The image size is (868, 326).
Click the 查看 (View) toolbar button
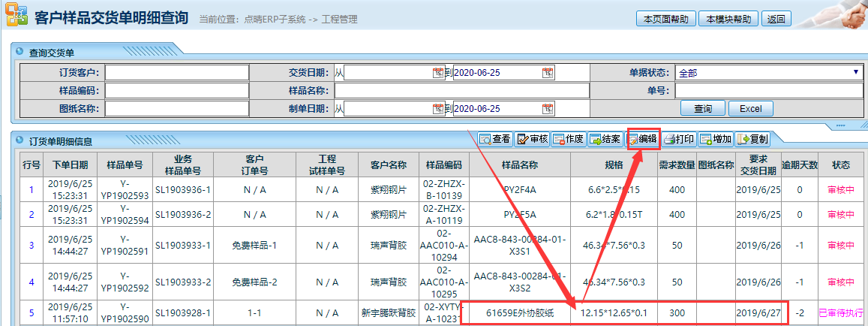(495, 139)
